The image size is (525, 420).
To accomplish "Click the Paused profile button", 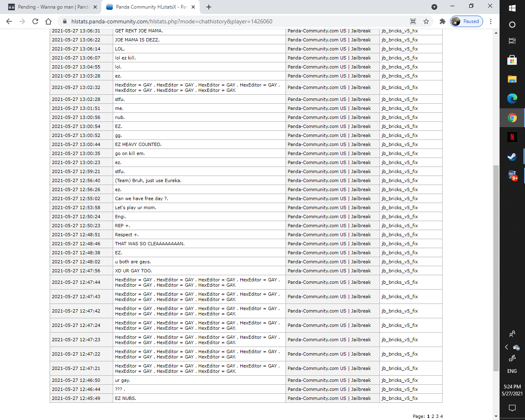I will [466, 21].
